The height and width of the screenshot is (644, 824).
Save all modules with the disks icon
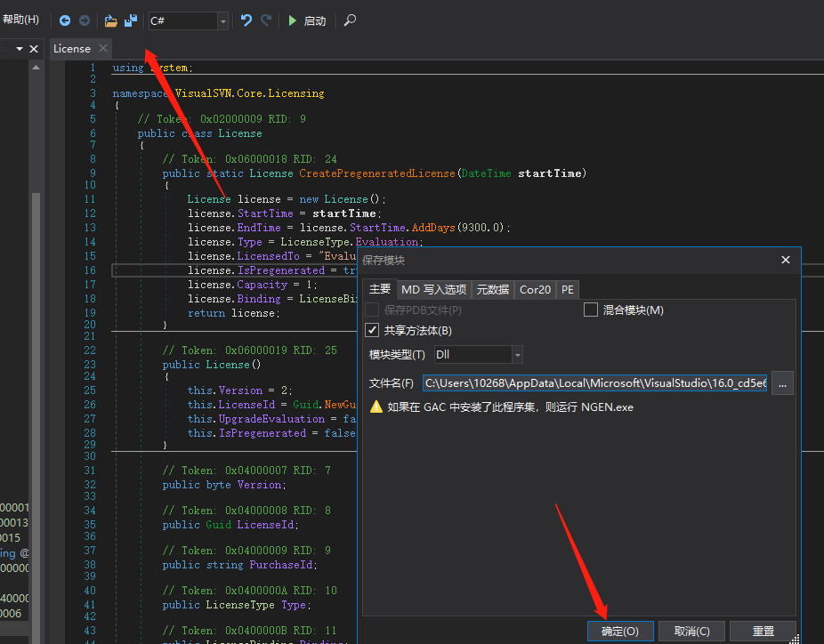pos(131,20)
